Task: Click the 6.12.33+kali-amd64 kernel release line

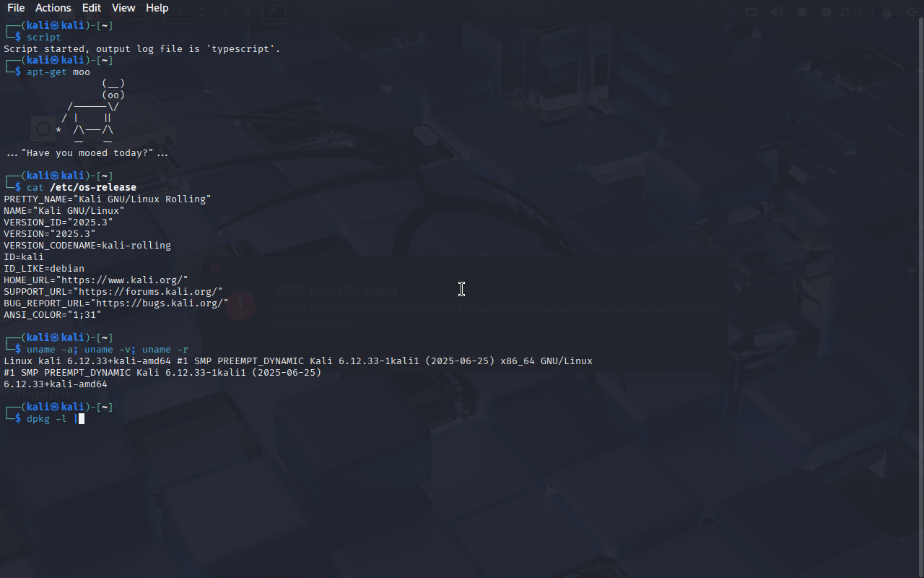Action: click(56, 384)
